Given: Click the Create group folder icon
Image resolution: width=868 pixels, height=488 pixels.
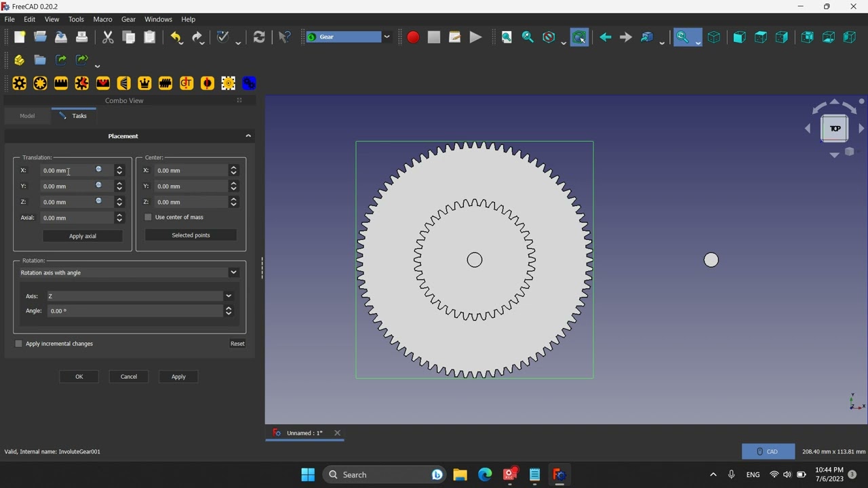Looking at the screenshot, I should (x=40, y=60).
